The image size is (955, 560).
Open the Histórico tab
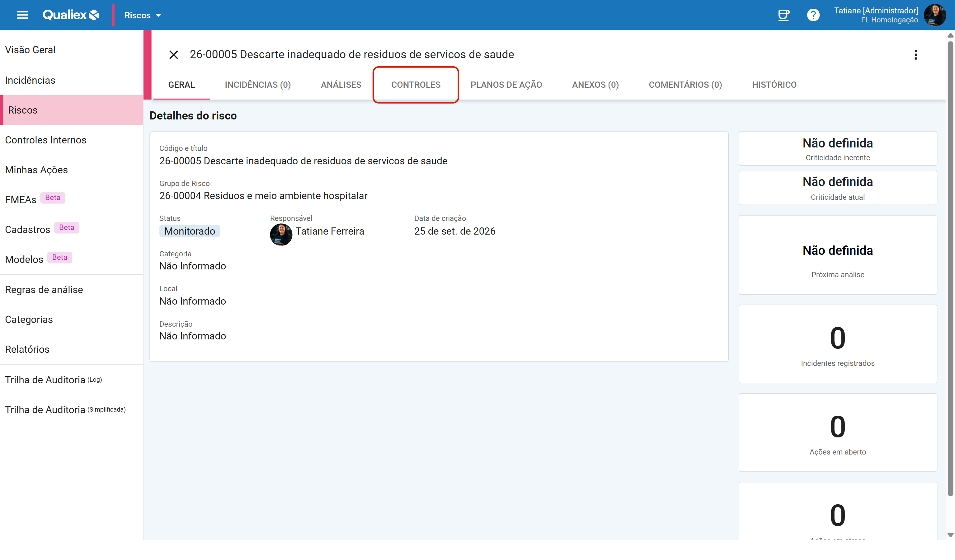(774, 85)
